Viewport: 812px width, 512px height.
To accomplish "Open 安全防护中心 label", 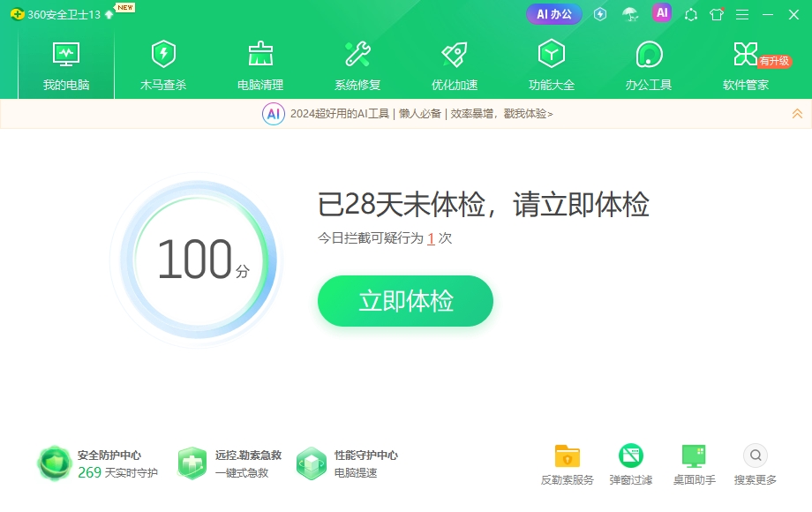I will tap(109, 455).
